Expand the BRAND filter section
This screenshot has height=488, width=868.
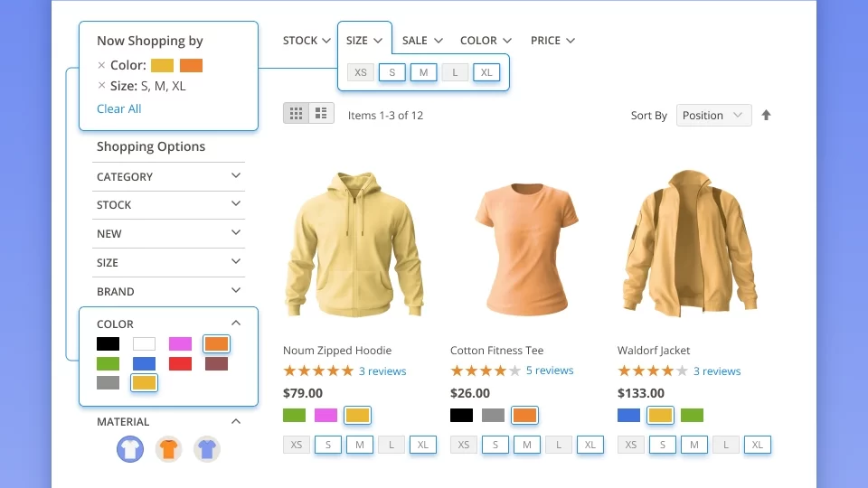coord(168,291)
